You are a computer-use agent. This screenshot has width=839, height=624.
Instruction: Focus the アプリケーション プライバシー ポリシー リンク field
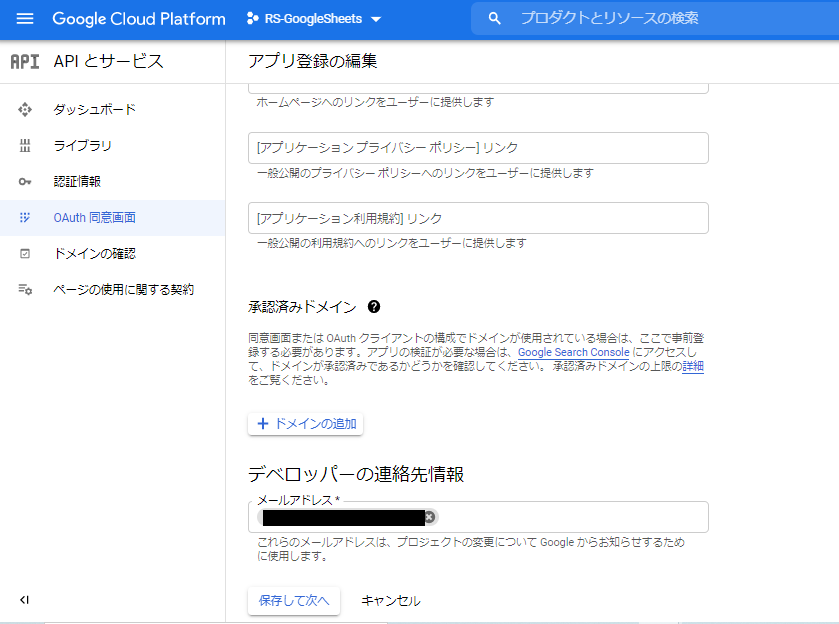(x=478, y=148)
